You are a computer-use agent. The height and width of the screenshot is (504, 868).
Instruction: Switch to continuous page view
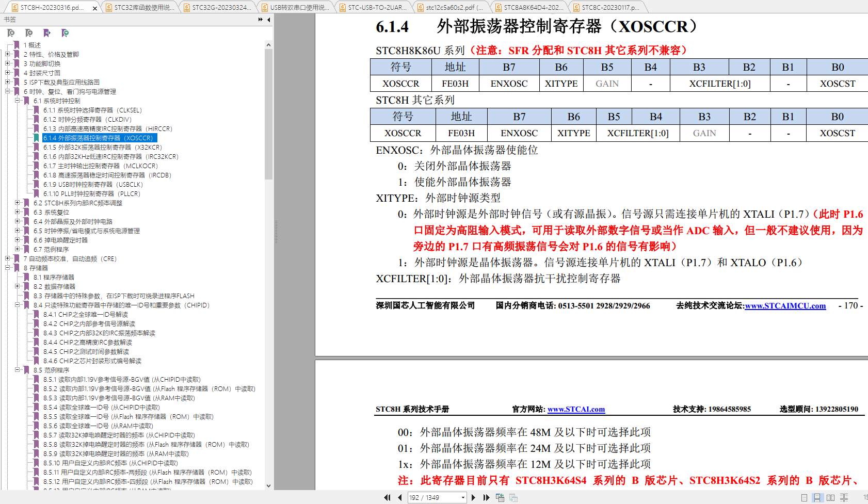click(817, 497)
